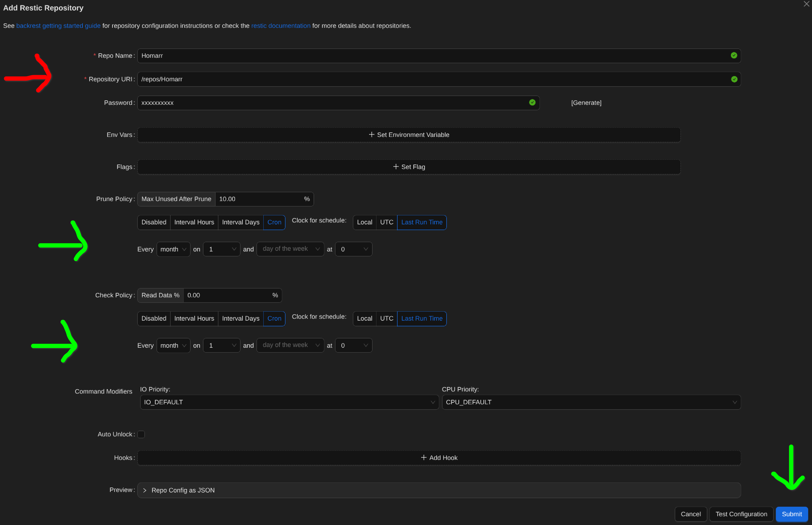Switch Check Policy to Interval Days tab

coord(241,318)
